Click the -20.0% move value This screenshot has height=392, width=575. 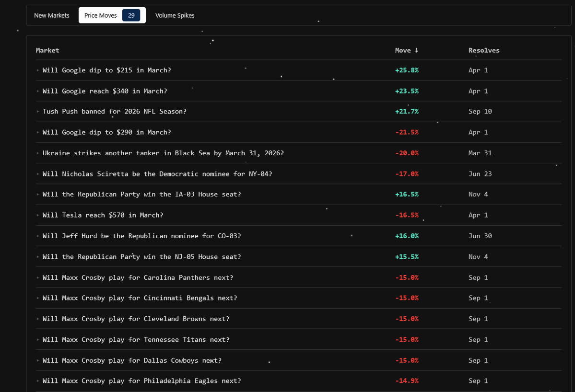coord(407,153)
